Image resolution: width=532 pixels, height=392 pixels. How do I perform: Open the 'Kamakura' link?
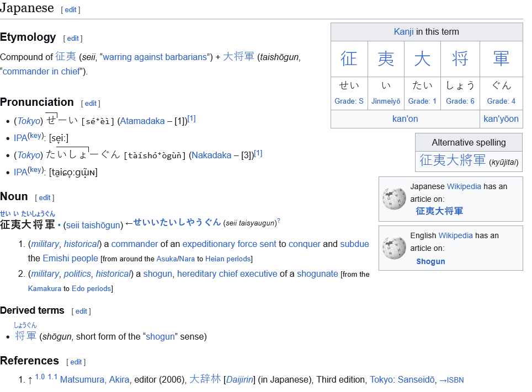[45, 289]
